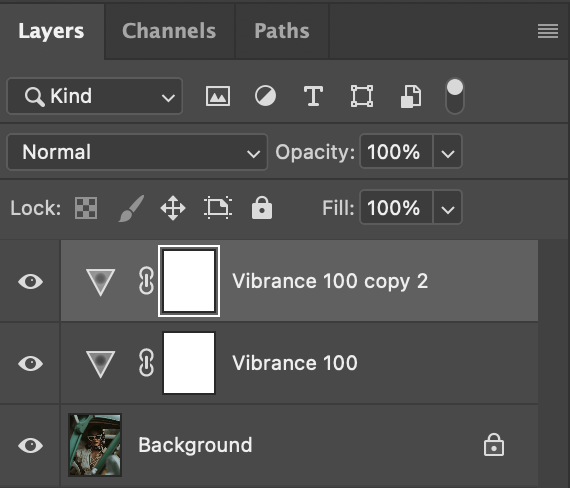Click the Opacity 100% value field

click(396, 152)
